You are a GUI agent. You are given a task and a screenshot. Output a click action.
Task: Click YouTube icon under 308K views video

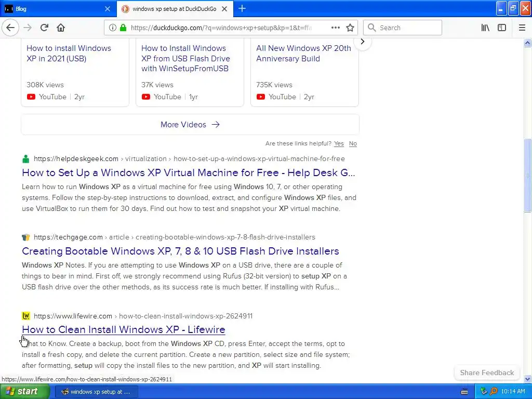[x=31, y=97]
